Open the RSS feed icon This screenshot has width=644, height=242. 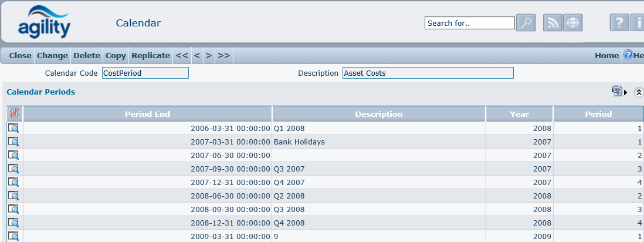coord(553,23)
